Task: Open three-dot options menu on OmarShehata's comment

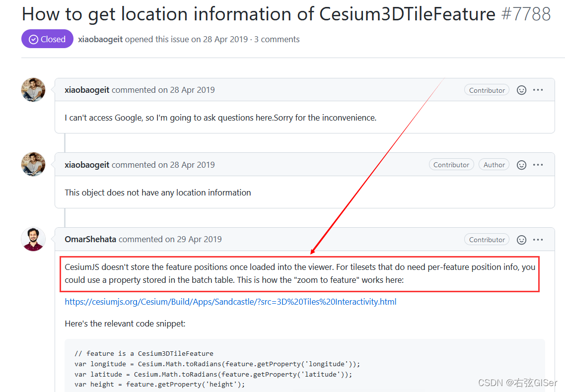Action: (x=538, y=240)
